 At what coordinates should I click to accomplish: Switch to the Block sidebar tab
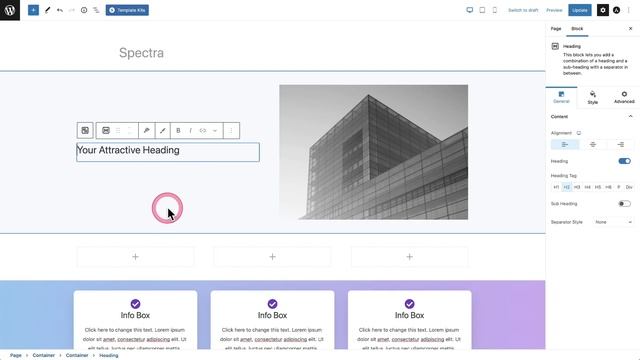[577, 29]
